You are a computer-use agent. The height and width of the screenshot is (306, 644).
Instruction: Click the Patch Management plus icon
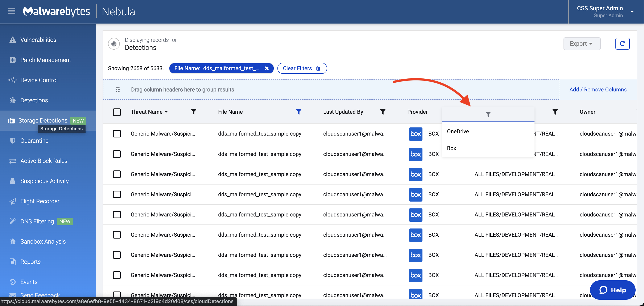click(12, 60)
